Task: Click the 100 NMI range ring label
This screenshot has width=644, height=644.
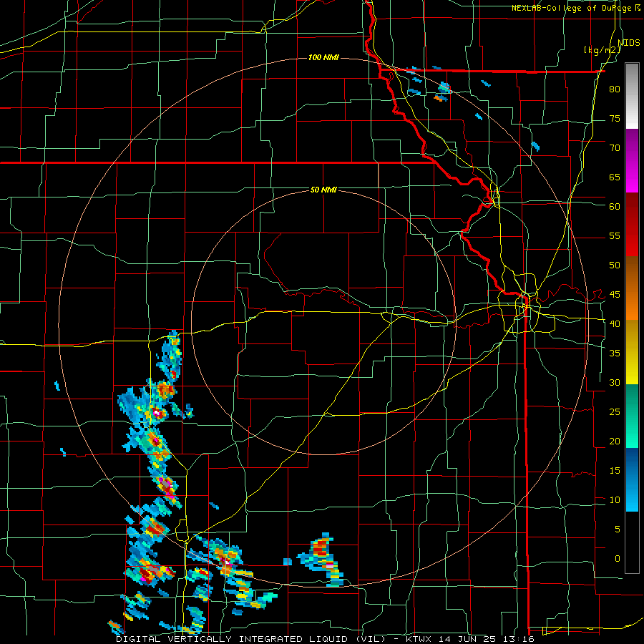Action: coord(323,57)
